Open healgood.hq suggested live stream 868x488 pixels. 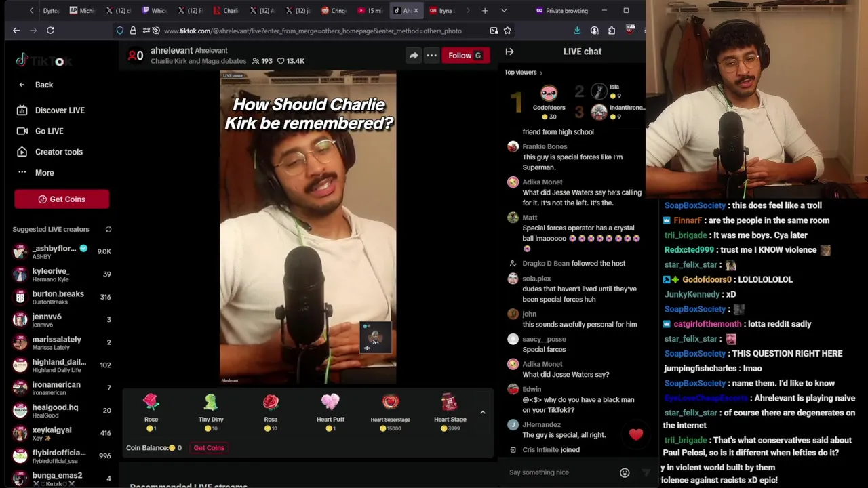(62, 411)
